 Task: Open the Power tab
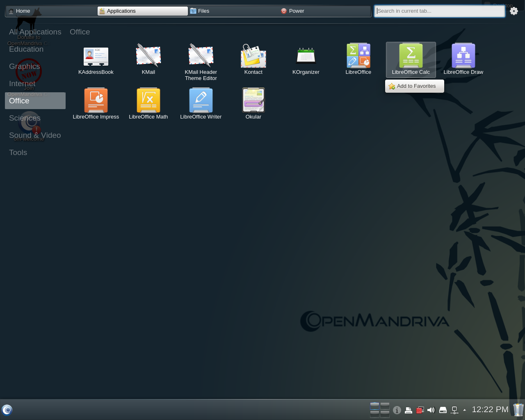[324, 11]
